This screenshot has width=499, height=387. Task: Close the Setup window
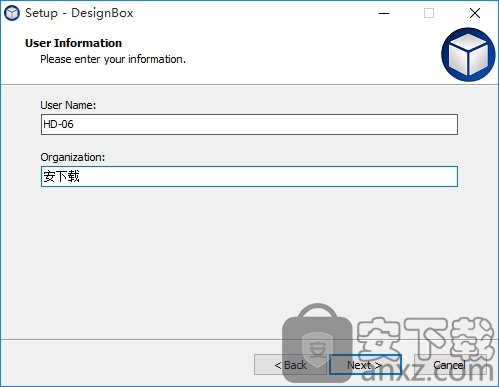(475, 13)
